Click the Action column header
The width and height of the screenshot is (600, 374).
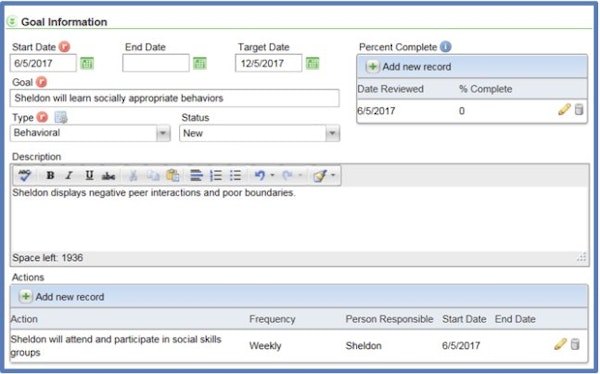click(24, 319)
